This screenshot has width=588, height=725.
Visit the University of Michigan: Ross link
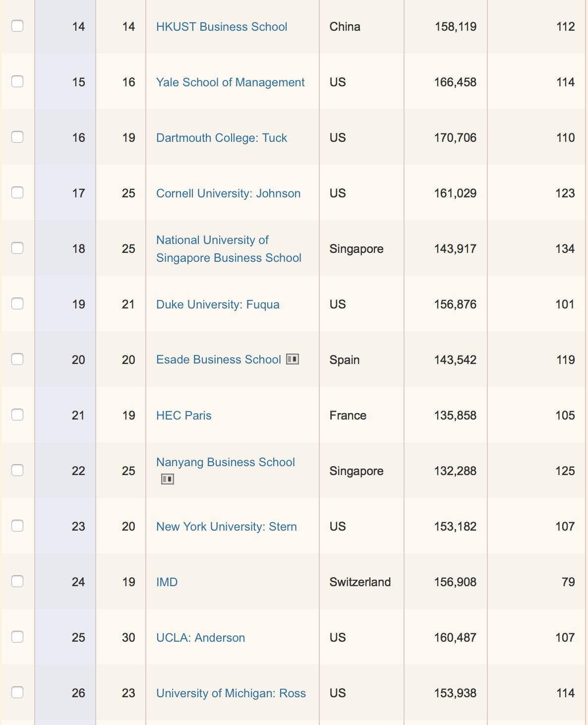click(x=231, y=693)
